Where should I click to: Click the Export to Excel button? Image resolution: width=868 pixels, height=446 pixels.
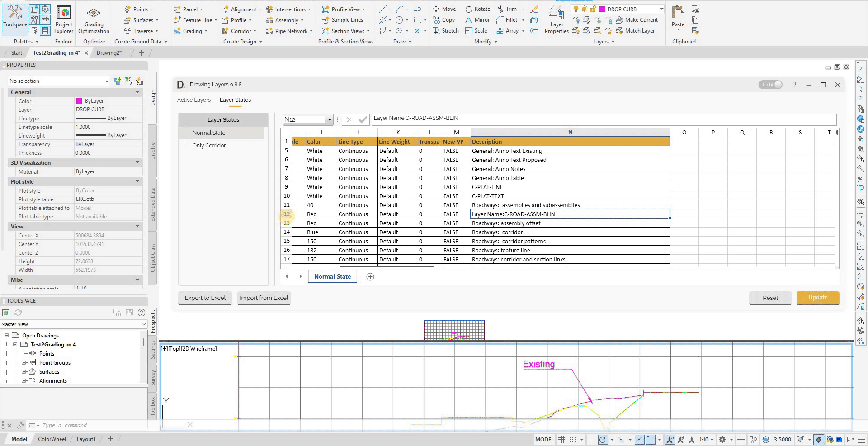click(x=205, y=298)
